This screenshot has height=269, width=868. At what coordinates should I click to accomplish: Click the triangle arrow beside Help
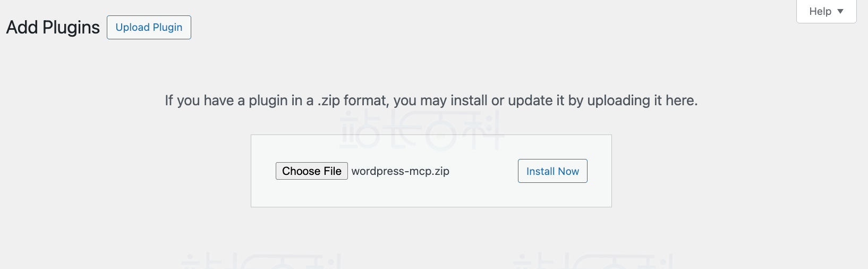coord(840,11)
